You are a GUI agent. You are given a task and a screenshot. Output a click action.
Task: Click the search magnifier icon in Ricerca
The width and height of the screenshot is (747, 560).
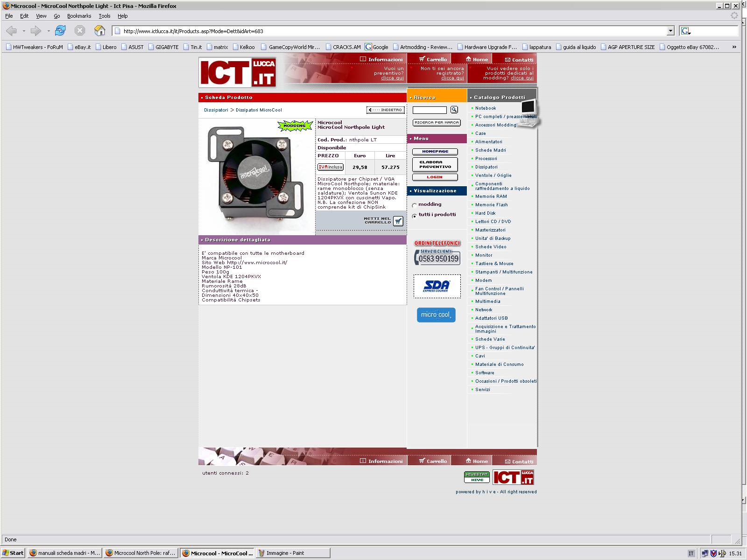454,110
